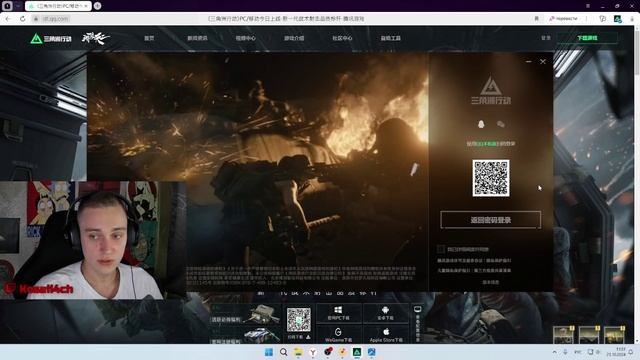Click the QQ penguin login icon
640x360 pixels.
tap(481, 124)
